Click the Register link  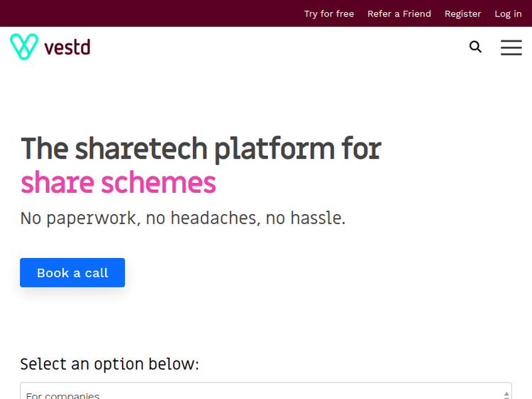click(462, 13)
